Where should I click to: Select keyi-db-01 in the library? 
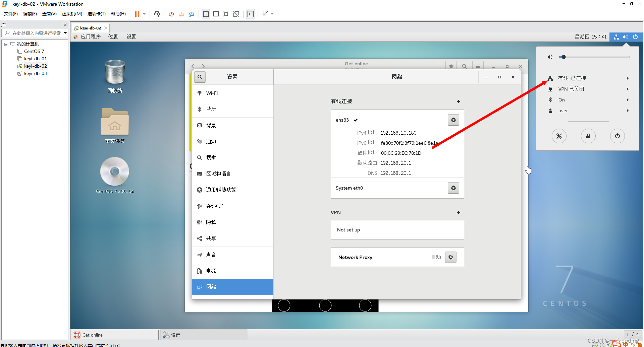click(x=35, y=59)
